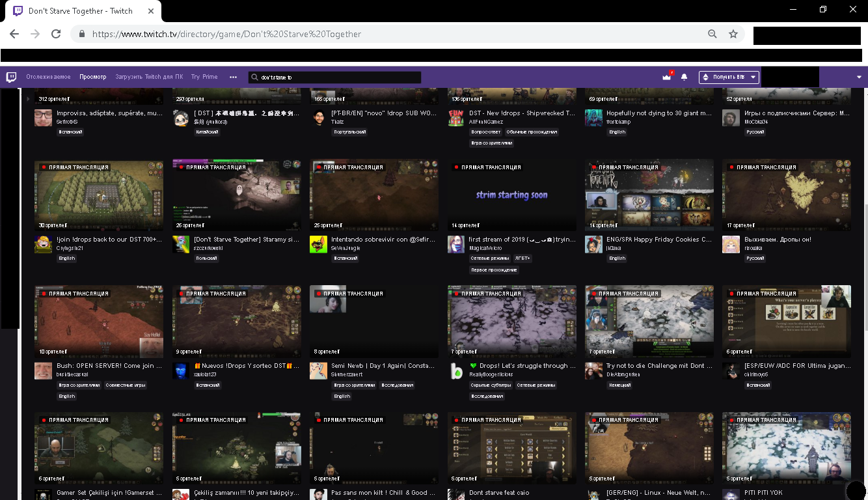The image size is (868, 500).
Task: Reload the page in the browser
Action: (56, 34)
